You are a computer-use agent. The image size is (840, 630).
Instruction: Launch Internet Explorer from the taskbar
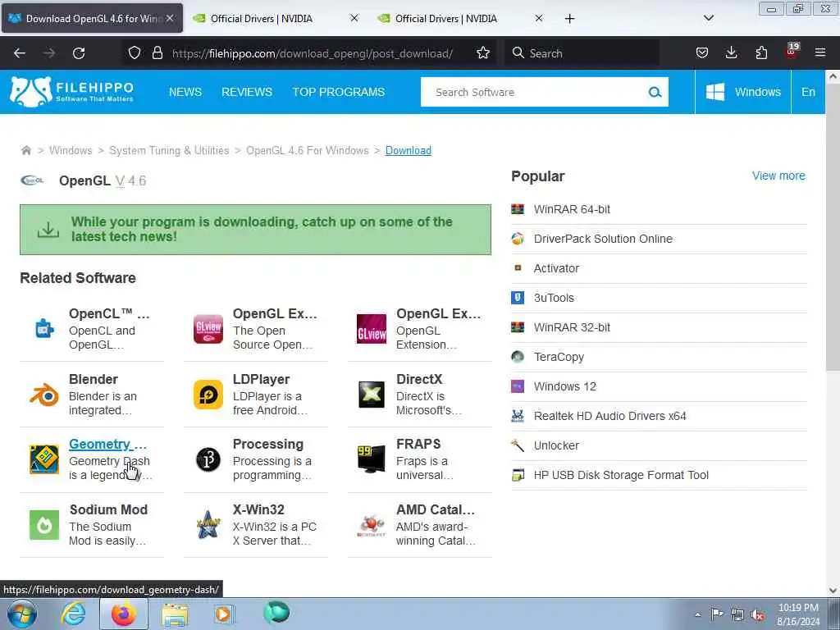tap(73, 614)
